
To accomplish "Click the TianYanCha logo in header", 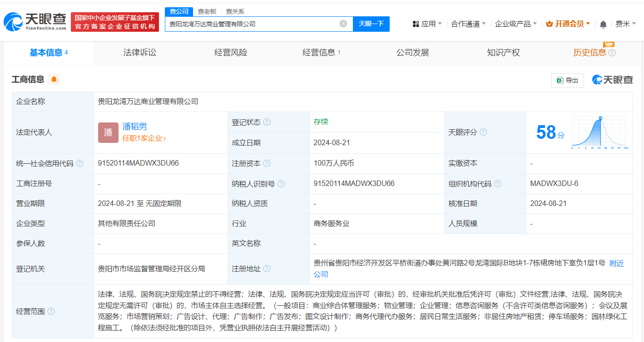I will point(35,22).
